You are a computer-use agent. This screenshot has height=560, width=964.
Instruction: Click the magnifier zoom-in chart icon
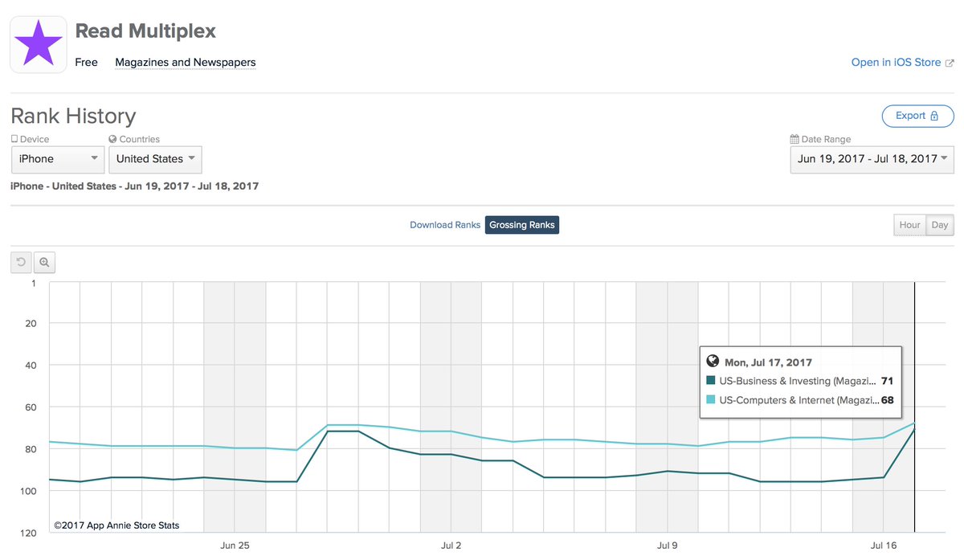click(x=44, y=262)
